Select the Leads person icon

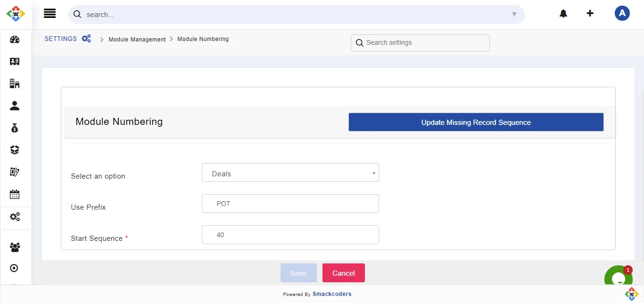point(15,106)
